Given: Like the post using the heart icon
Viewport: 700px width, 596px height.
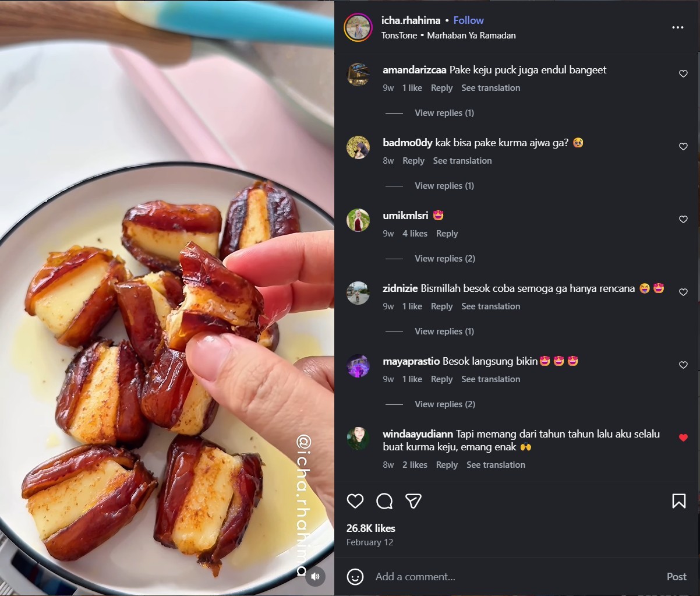Looking at the screenshot, I should point(355,501).
